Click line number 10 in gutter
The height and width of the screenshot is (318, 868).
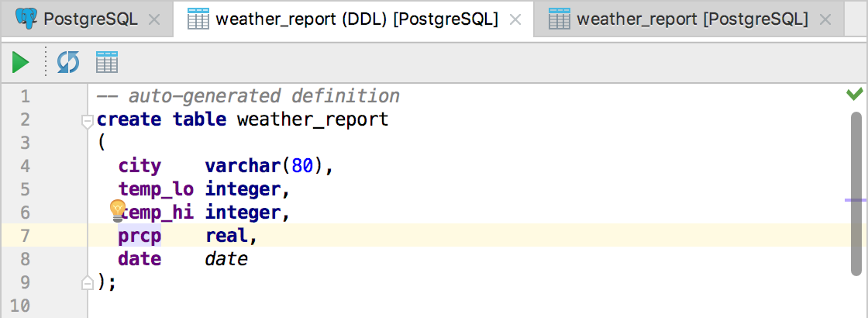(x=19, y=306)
